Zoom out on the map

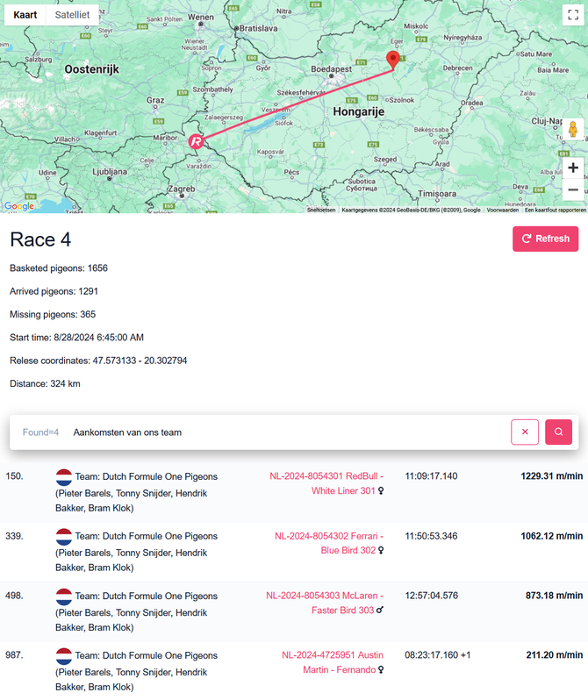[x=573, y=189]
